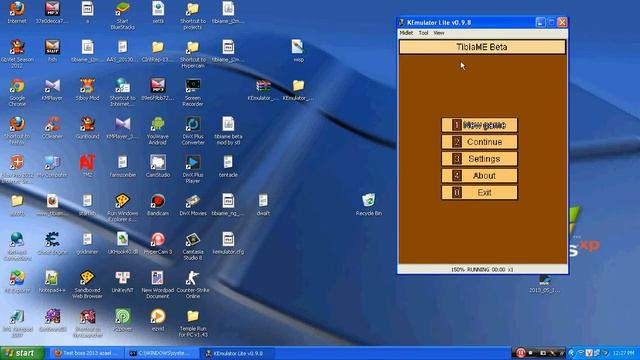The width and height of the screenshot is (640, 360).
Task: Select the KMPlayer desktop icon
Action: coord(52,89)
